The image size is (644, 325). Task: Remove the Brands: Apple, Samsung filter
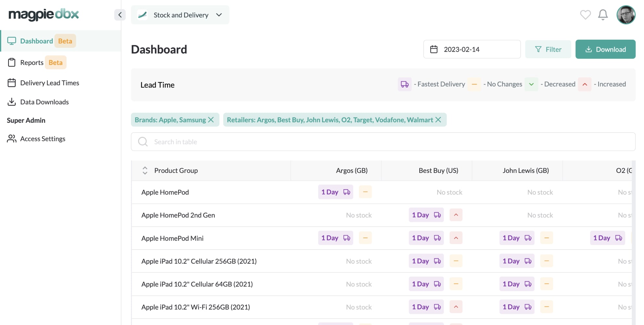tap(211, 120)
